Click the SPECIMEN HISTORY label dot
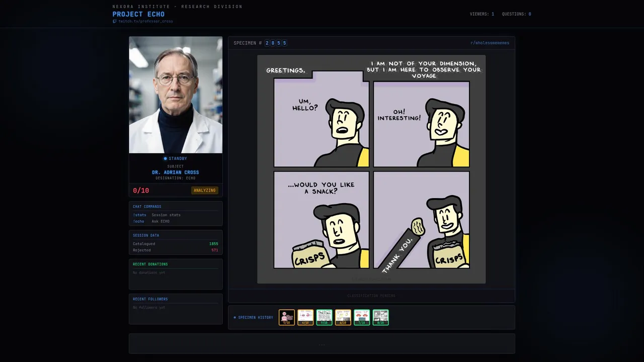Viewport: 644px width, 362px height. click(x=234, y=318)
